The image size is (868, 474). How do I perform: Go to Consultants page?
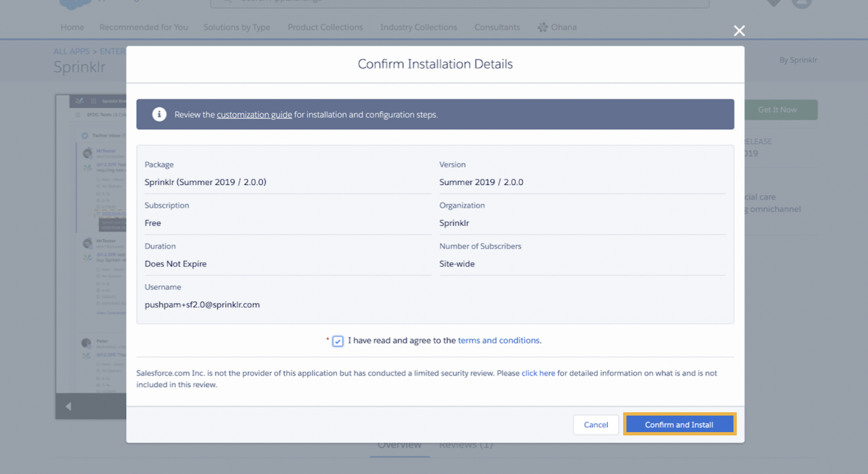pyautogui.click(x=497, y=27)
